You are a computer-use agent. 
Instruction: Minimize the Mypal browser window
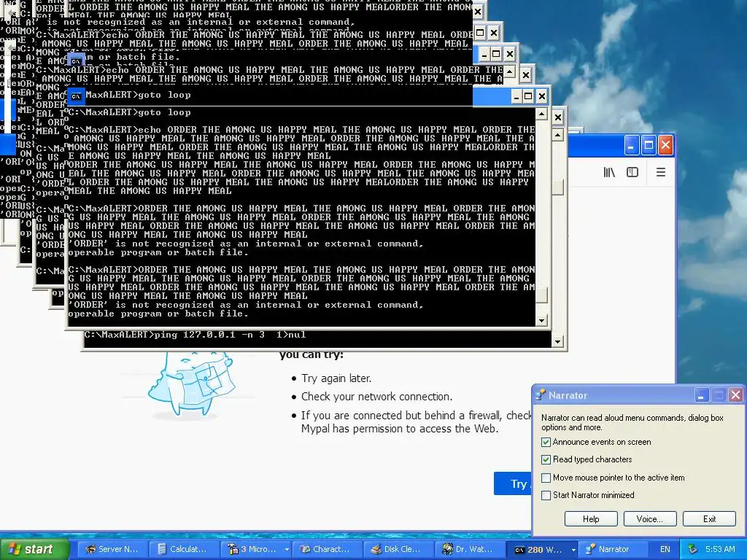631,146
